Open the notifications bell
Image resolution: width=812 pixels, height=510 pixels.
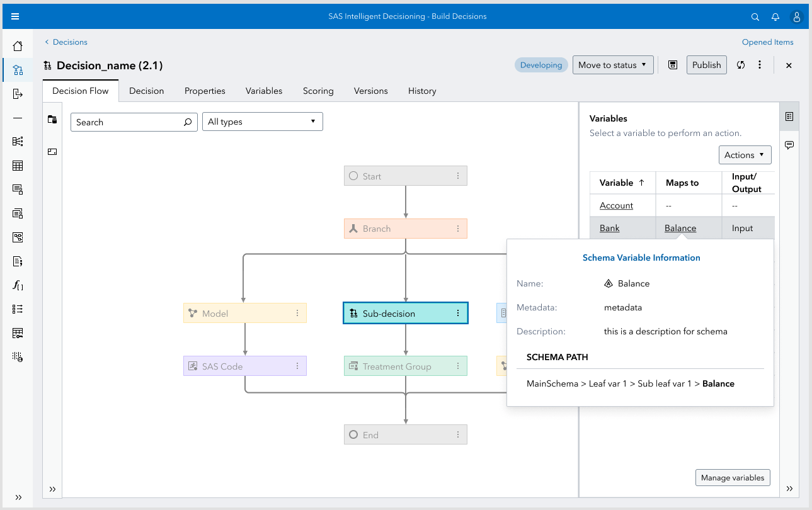pos(775,17)
